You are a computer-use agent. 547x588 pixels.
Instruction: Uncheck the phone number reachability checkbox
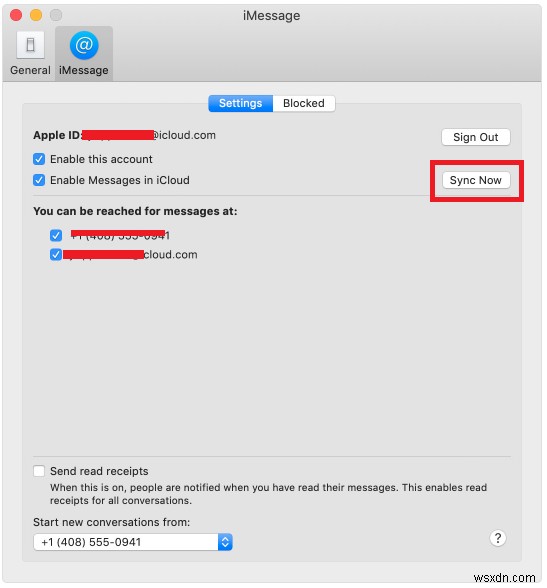56,236
